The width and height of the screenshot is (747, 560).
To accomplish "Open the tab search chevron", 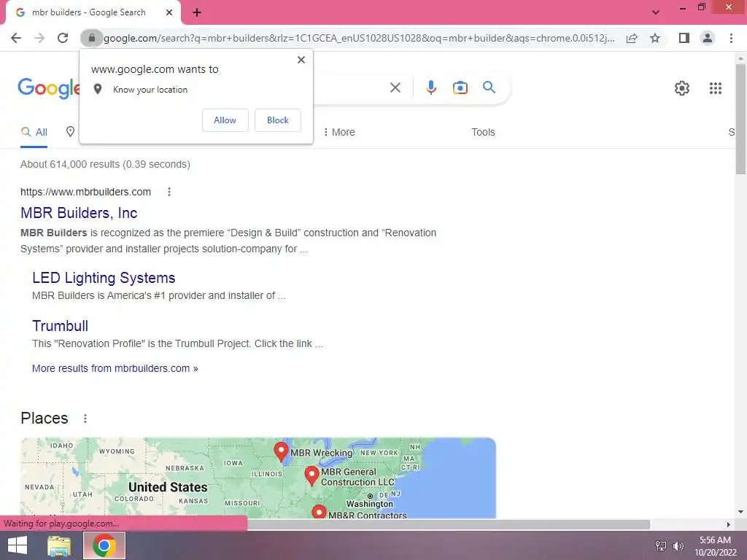I will pyautogui.click(x=656, y=12).
